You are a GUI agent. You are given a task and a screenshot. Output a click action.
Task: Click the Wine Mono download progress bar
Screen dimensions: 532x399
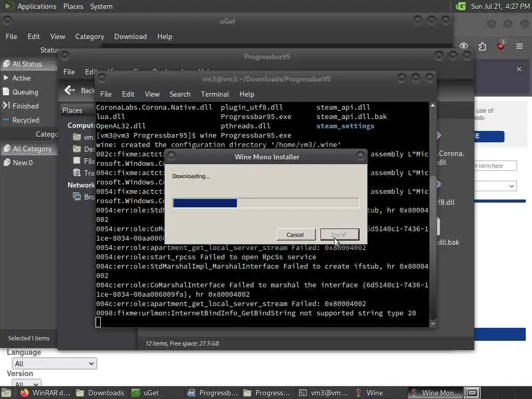point(265,203)
